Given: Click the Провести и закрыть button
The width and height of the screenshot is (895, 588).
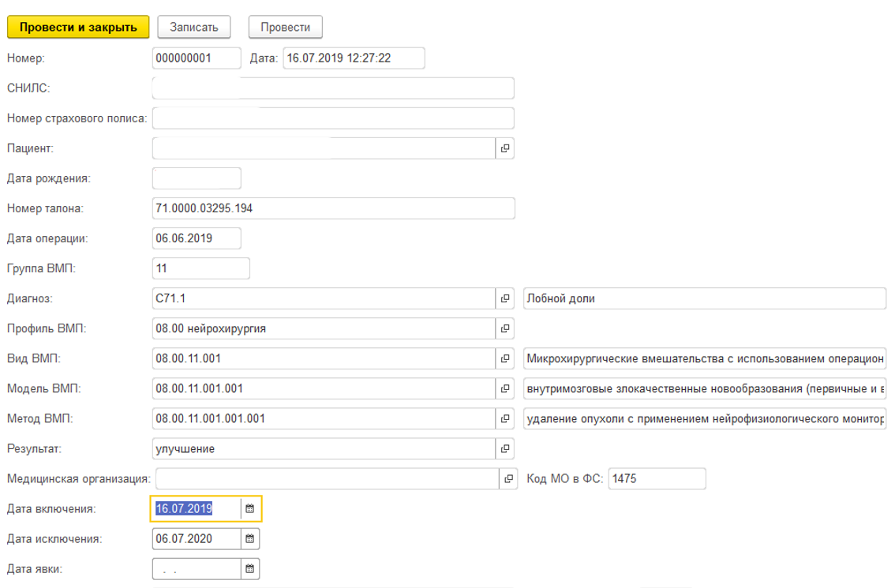Looking at the screenshot, I should click(x=77, y=27).
